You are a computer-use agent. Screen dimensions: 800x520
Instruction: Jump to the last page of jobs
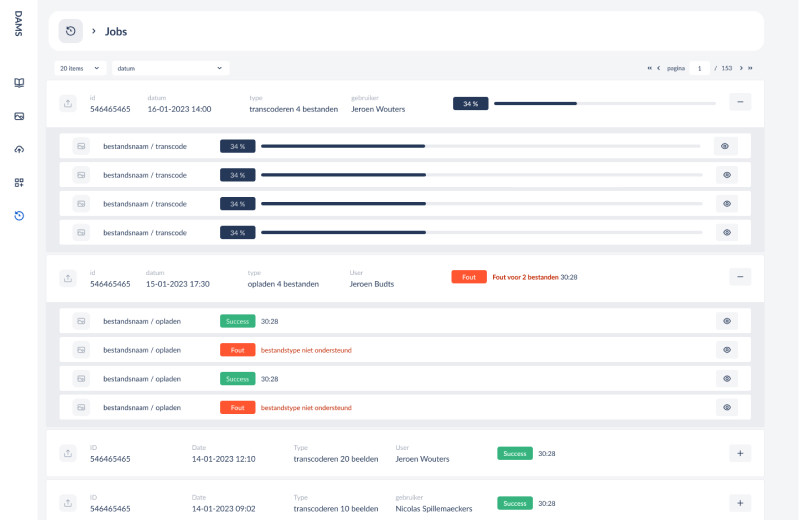pos(750,68)
